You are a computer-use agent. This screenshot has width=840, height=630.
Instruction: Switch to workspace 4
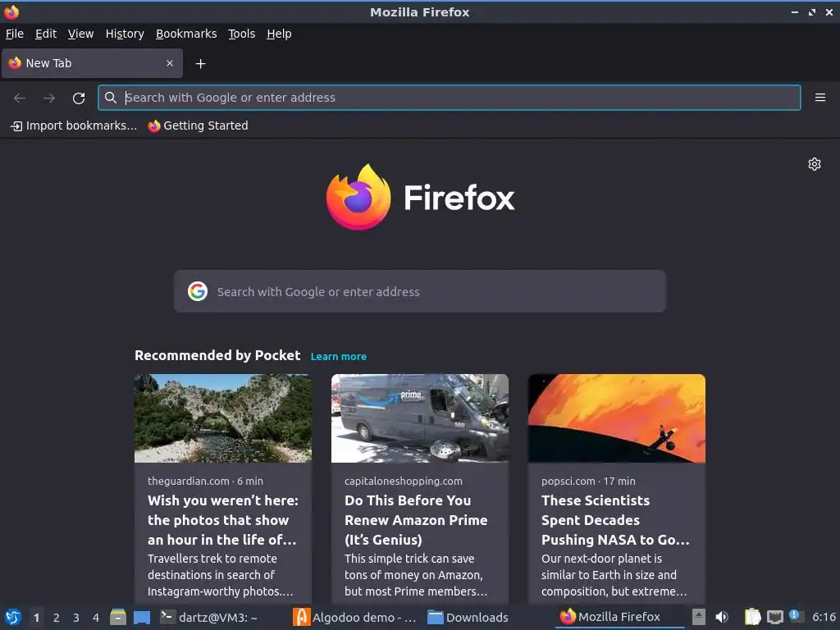pyautogui.click(x=96, y=618)
